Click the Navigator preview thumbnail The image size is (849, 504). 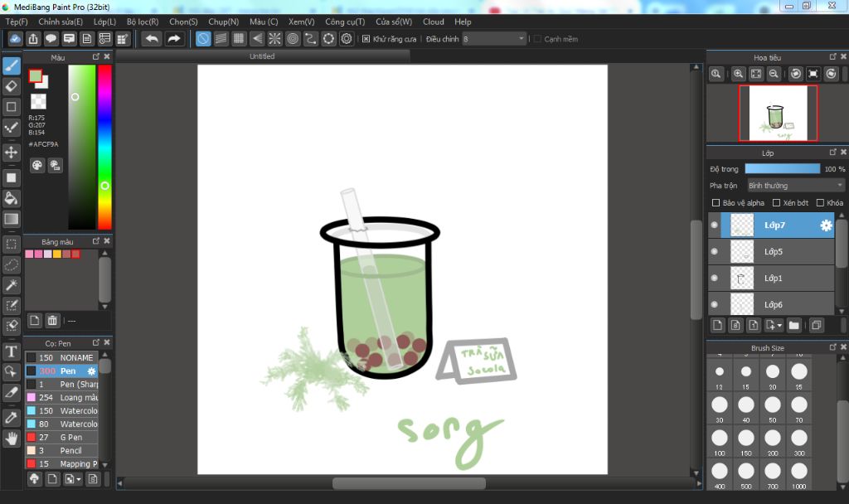click(x=778, y=113)
